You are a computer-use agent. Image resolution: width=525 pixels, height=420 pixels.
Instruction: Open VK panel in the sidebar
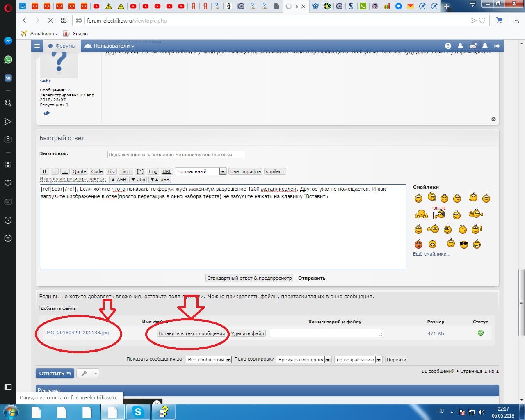tap(8, 78)
